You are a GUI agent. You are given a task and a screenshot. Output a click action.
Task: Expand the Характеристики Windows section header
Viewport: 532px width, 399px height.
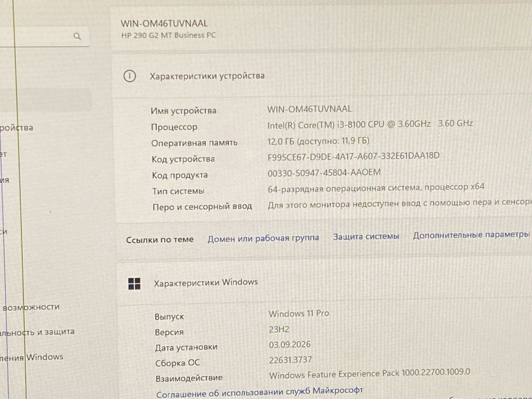[x=324, y=283]
